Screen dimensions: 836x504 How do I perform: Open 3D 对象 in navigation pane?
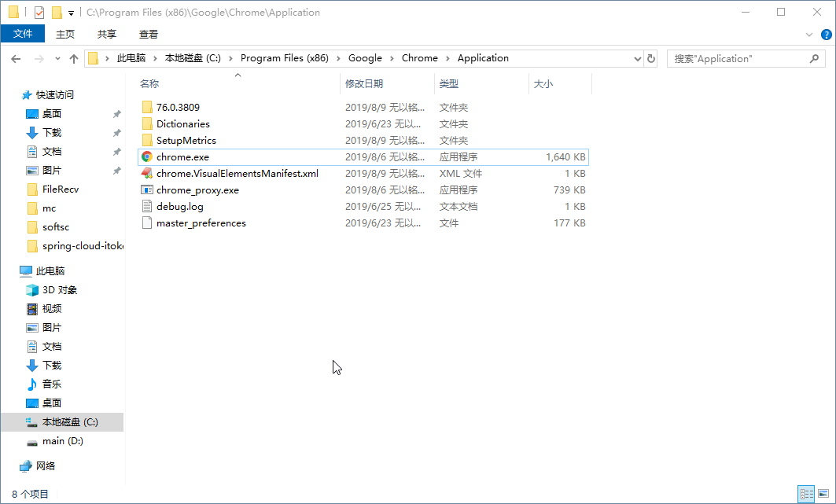tap(52, 290)
